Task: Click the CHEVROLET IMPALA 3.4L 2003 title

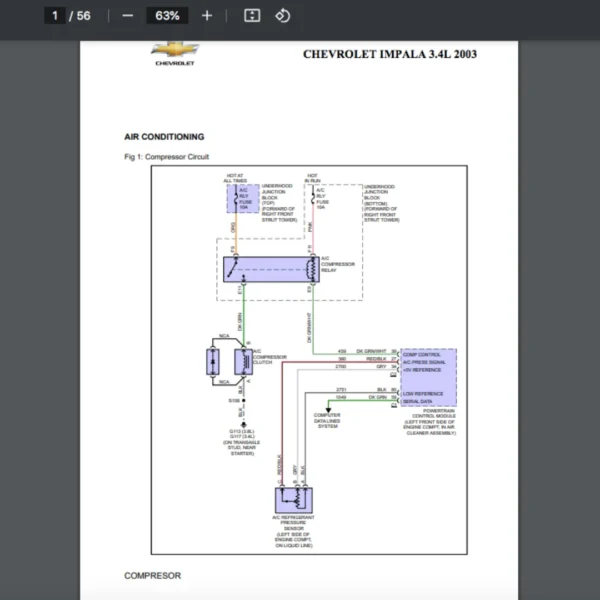Action: [x=389, y=54]
